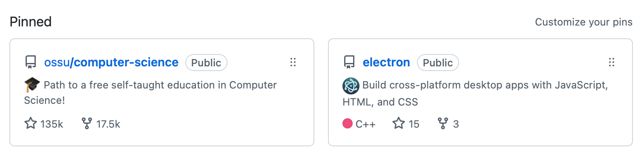Click the repo icon beside electron
644x154 pixels.
349,63
